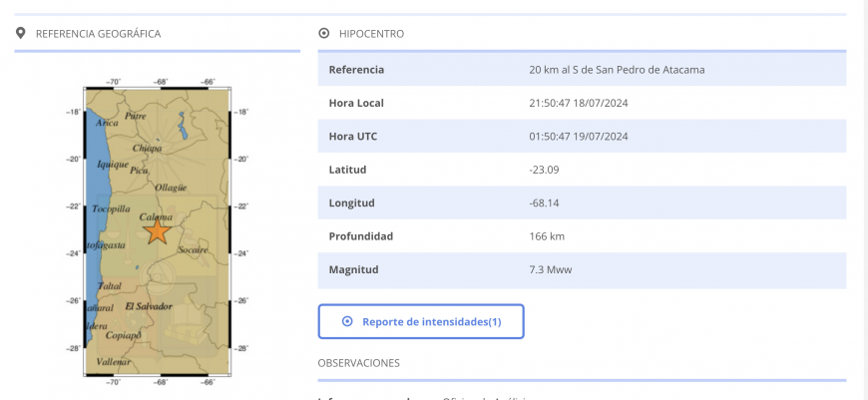Screen dimensions: 868x400
Task: Click the Referencia row label in the table
Action: (356, 70)
